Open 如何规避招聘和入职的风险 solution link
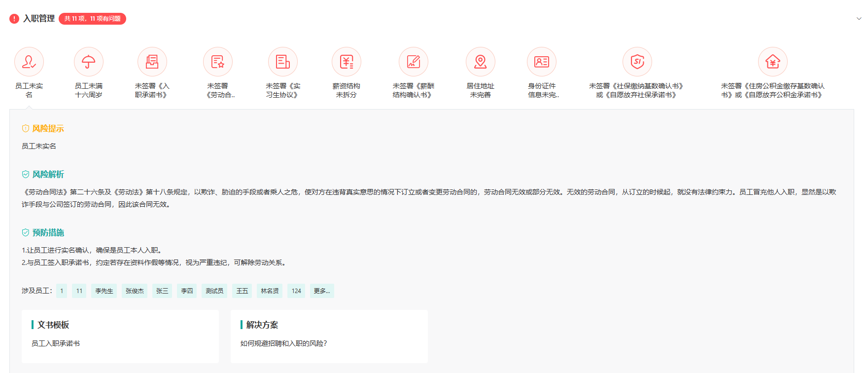Image resolution: width=868 pixels, height=373 pixels. point(283,343)
